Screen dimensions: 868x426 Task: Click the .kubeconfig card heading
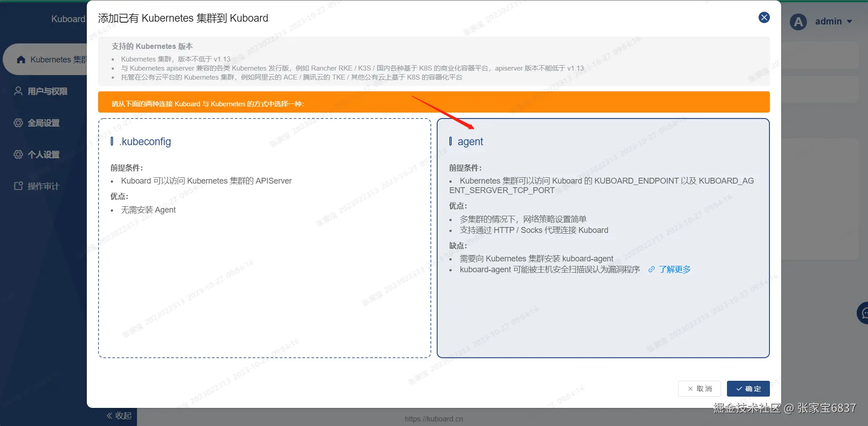[x=145, y=142]
